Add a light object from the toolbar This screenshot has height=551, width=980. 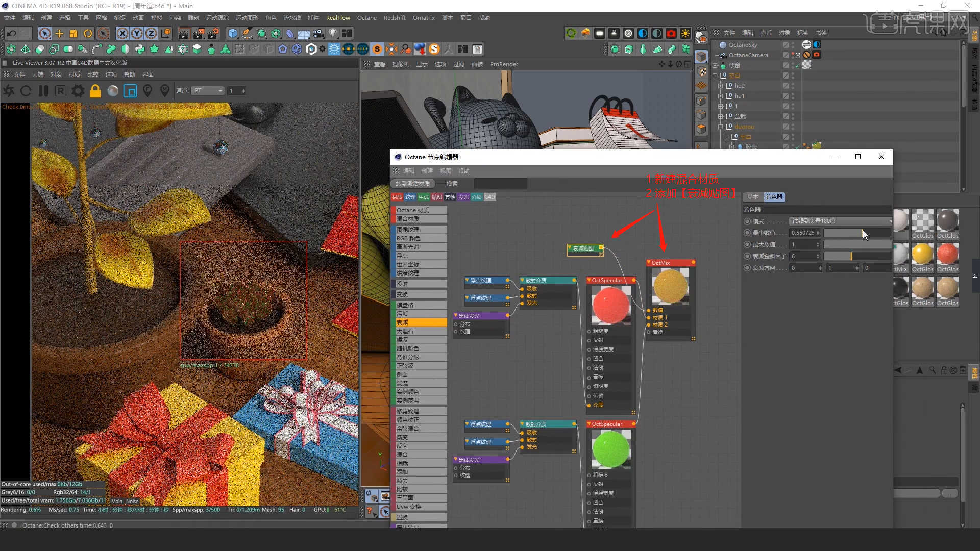pos(333,34)
